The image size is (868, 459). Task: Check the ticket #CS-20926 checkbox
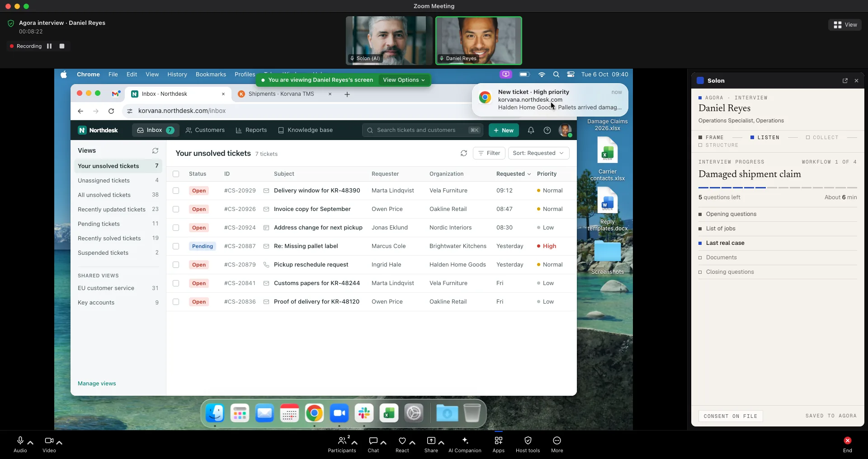(176, 209)
